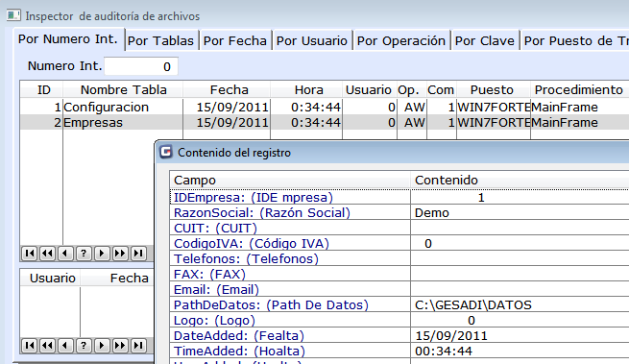Viewport: 629px width, 364px height.
Task: Click the Inspector de auditoría window icon
Action: coord(13,15)
